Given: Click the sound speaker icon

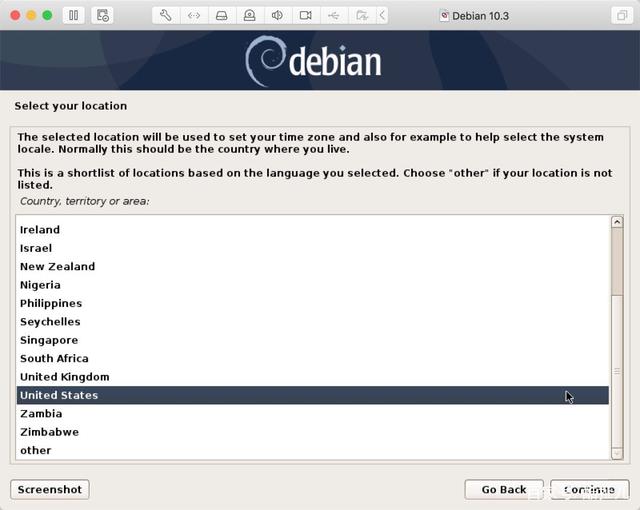Looking at the screenshot, I should [x=277, y=16].
